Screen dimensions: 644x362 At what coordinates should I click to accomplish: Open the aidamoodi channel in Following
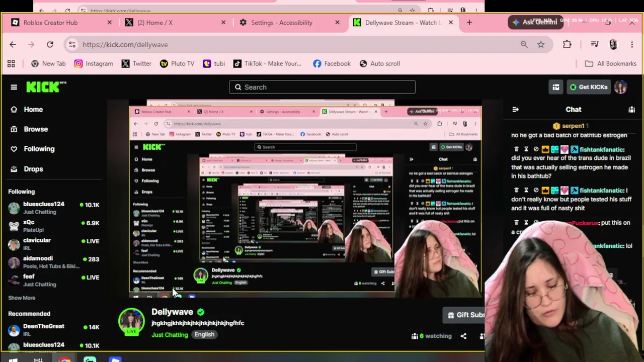point(53,262)
